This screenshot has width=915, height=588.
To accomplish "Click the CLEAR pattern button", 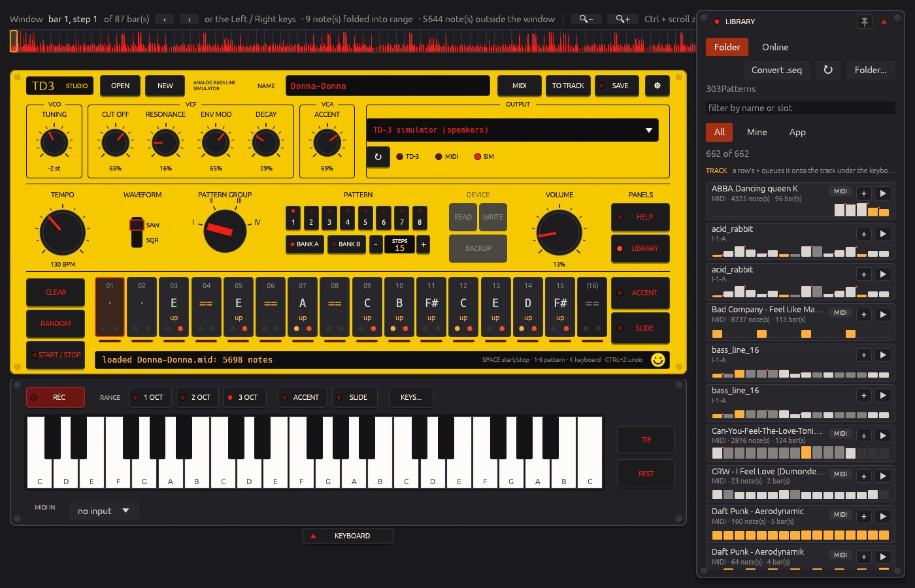I will [x=56, y=292].
